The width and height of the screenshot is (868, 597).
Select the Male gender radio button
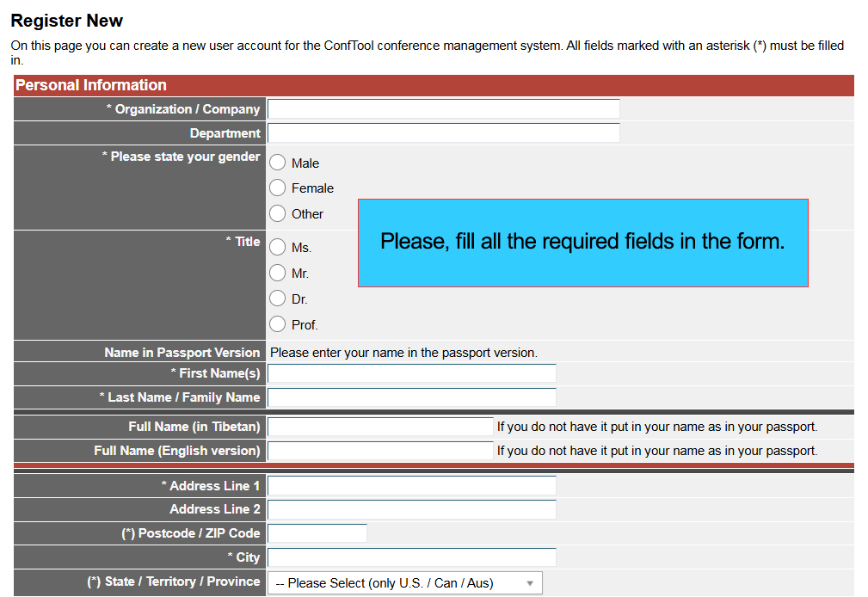pos(278,163)
